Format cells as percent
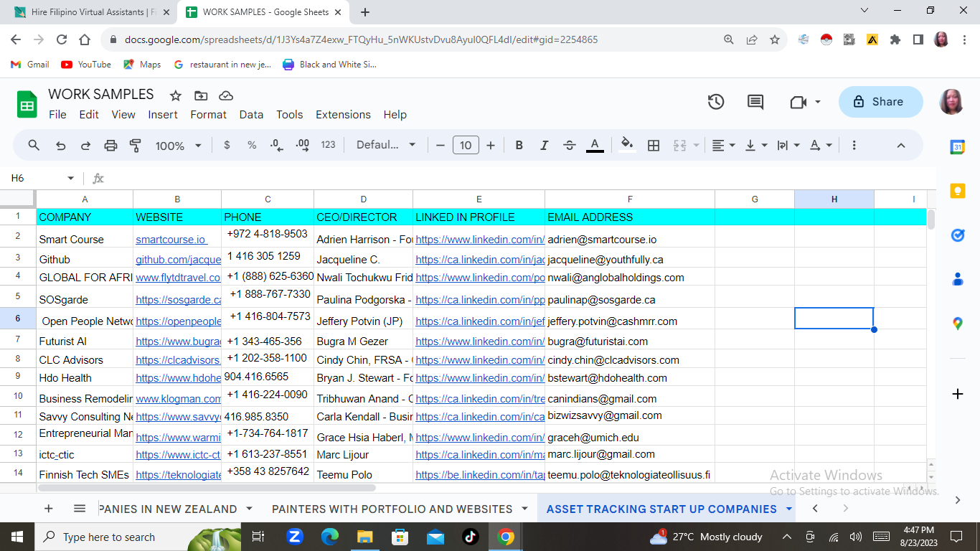Viewport: 980px width, 551px height. 252,145
